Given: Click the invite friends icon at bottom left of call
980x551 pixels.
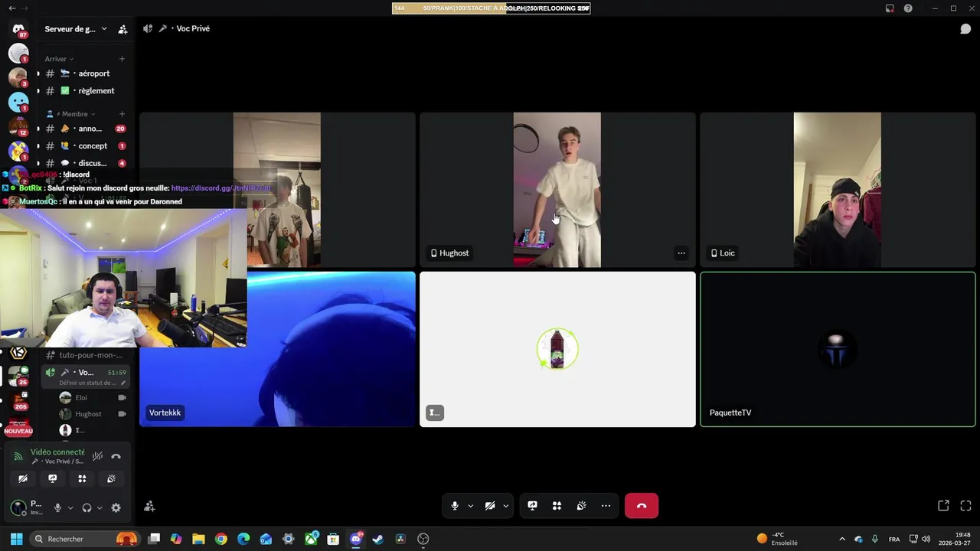Looking at the screenshot, I should click(149, 506).
